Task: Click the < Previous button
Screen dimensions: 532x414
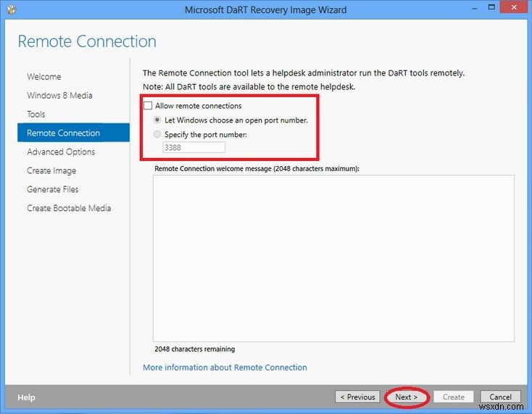Action: coord(357,397)
